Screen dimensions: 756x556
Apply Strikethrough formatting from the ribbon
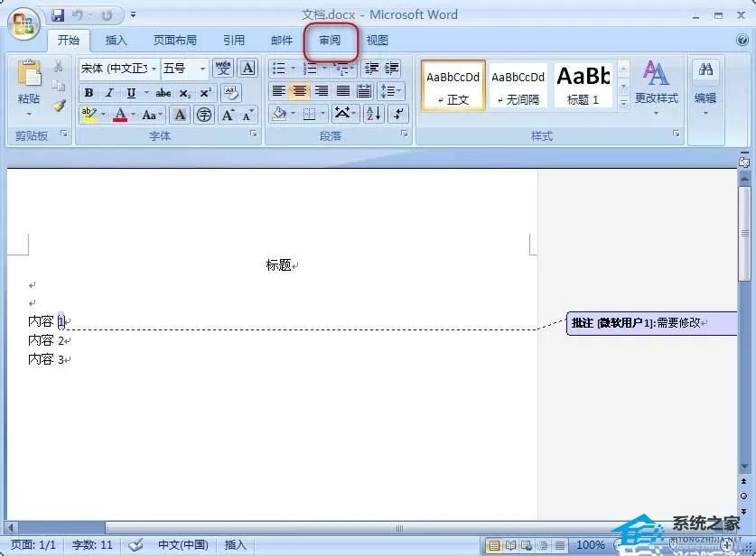point(163,93)
